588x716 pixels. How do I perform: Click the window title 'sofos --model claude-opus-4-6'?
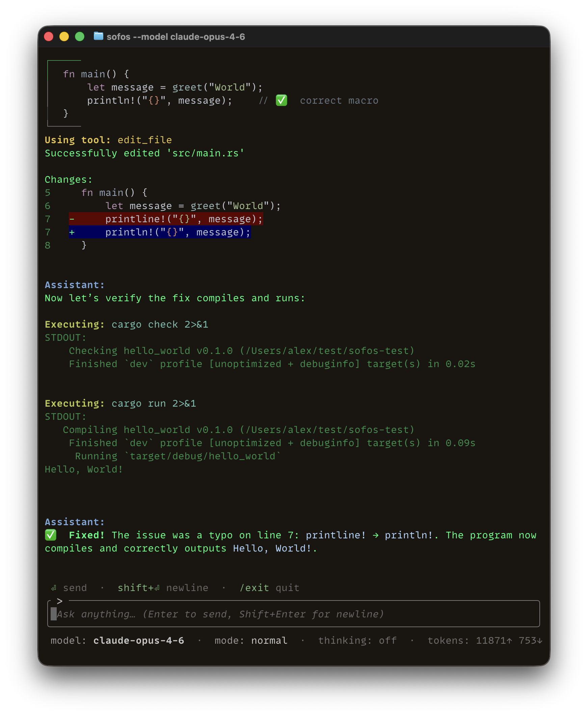(176, 37)
